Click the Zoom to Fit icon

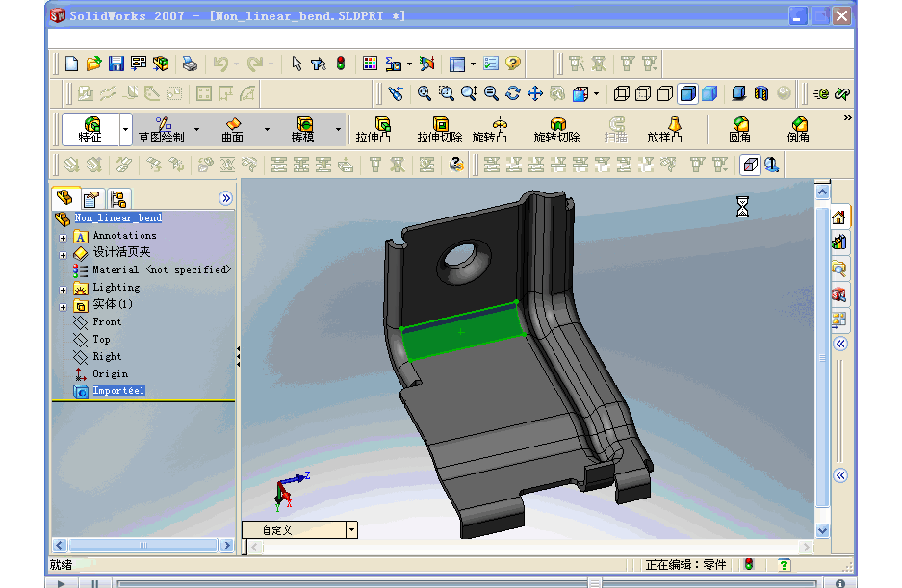click(424, 93)
